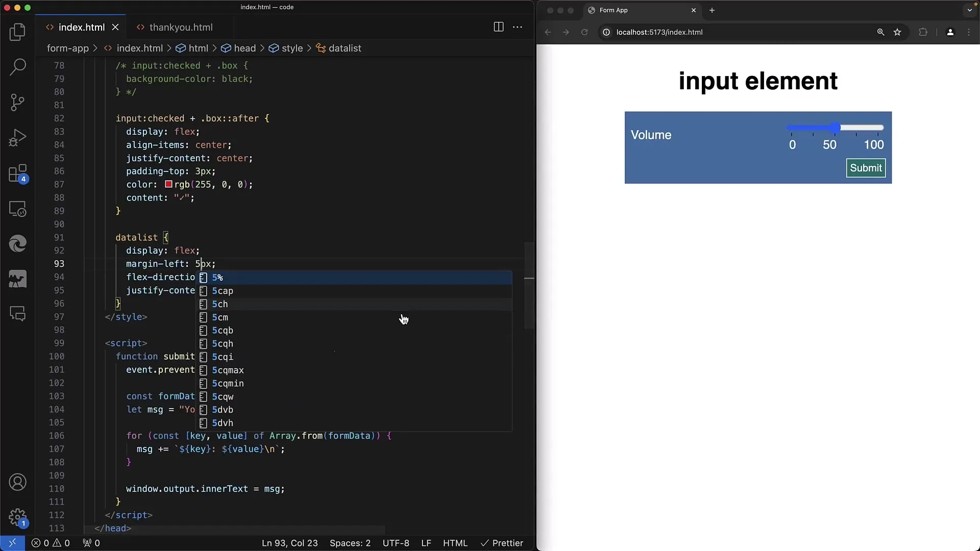The height and width of the screenshot is (551, 980).
Task: Open the Extensions panel icon
Action: (17, 173)
